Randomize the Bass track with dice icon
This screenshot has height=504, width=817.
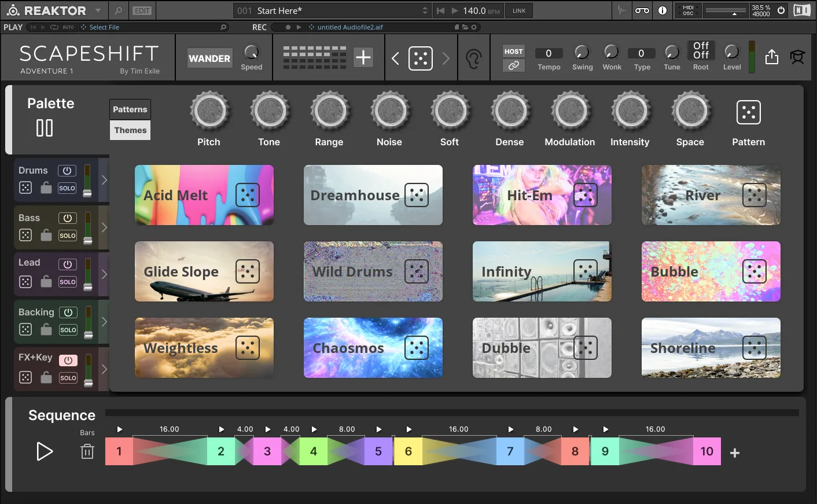(25, 235)
